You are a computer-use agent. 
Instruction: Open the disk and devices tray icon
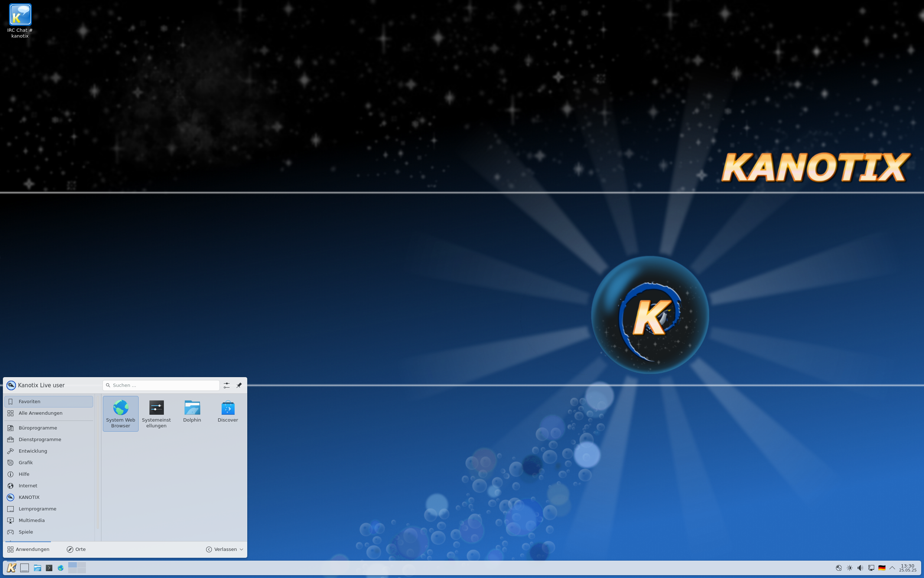click(x=838, y=568)
